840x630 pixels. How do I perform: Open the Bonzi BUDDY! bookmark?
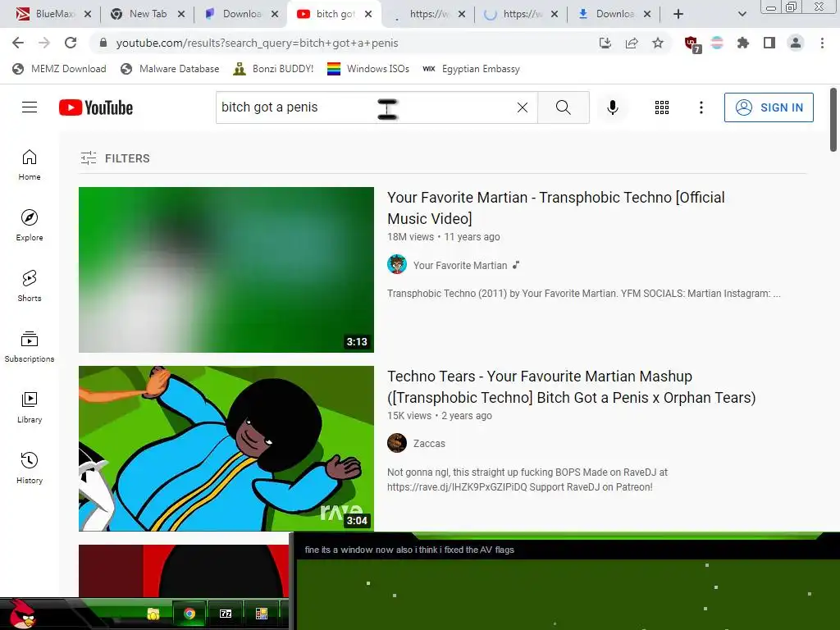(273, 69)
